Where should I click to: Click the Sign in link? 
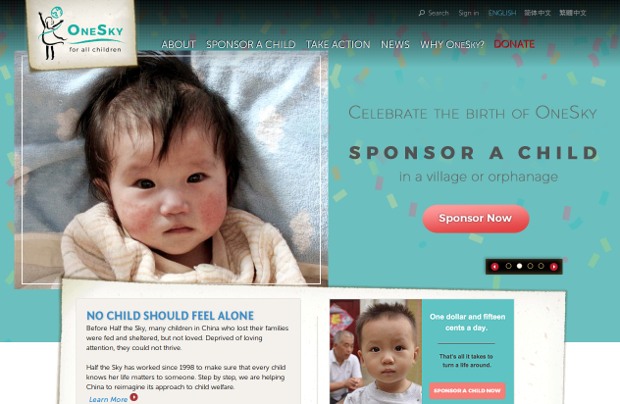point(469,13)
